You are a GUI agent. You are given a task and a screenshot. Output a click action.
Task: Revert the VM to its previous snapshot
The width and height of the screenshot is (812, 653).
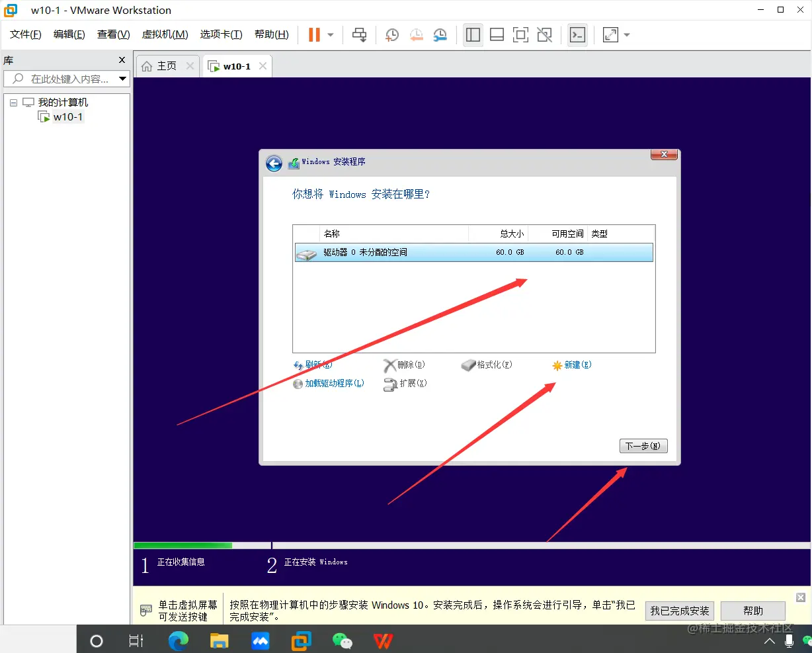[x=416, y=35]
